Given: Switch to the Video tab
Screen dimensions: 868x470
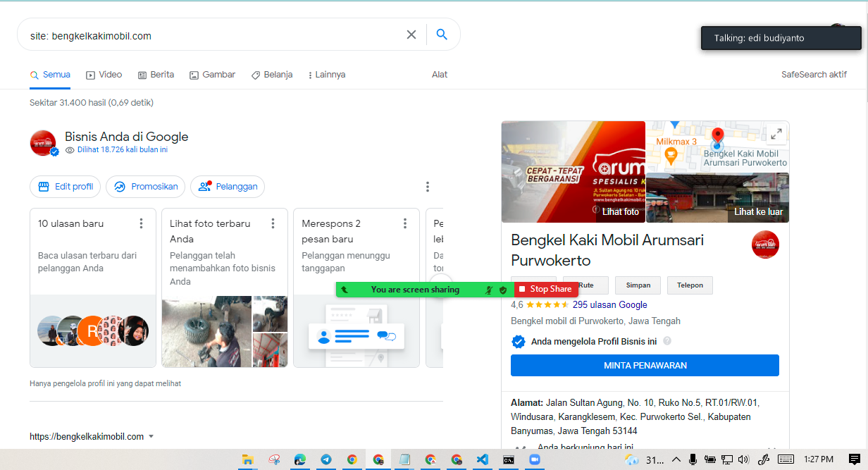Looking at the screenshot, I should (x=104, y=75).
